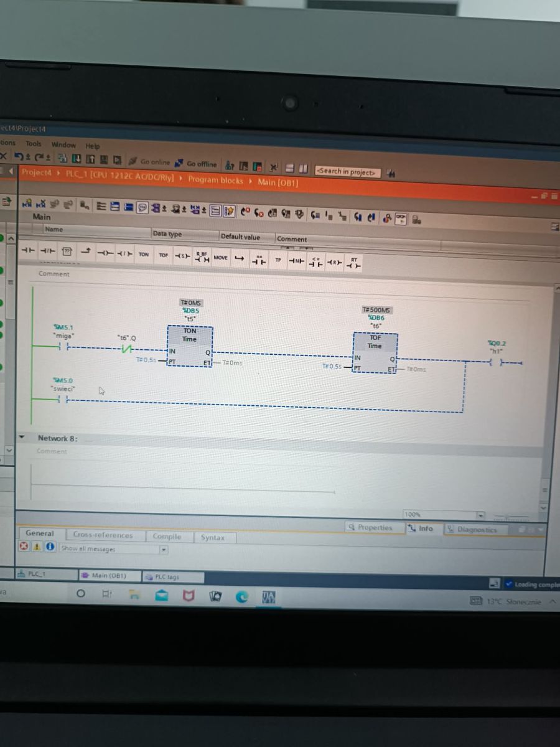This screenshot has height=747, width=560.
Task: Click the Search in project field
Action: (x=347, y=172)
